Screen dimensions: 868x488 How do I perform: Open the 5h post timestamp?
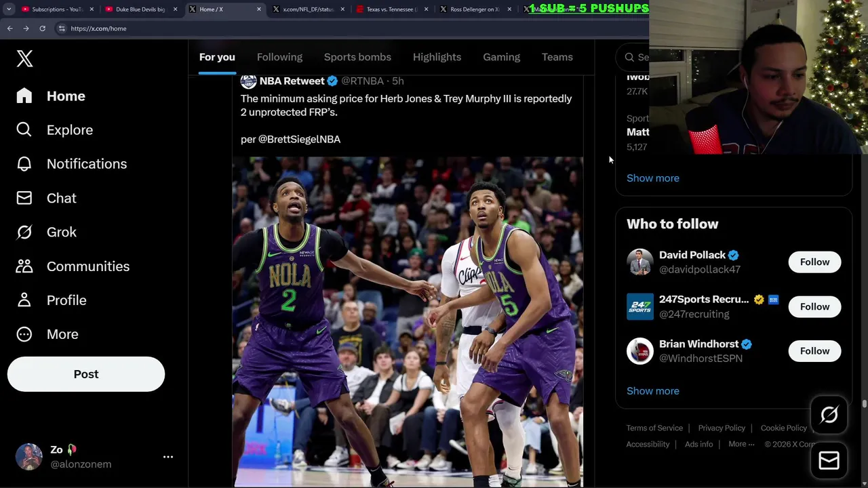pyautogui.click(x=398, y=81)
